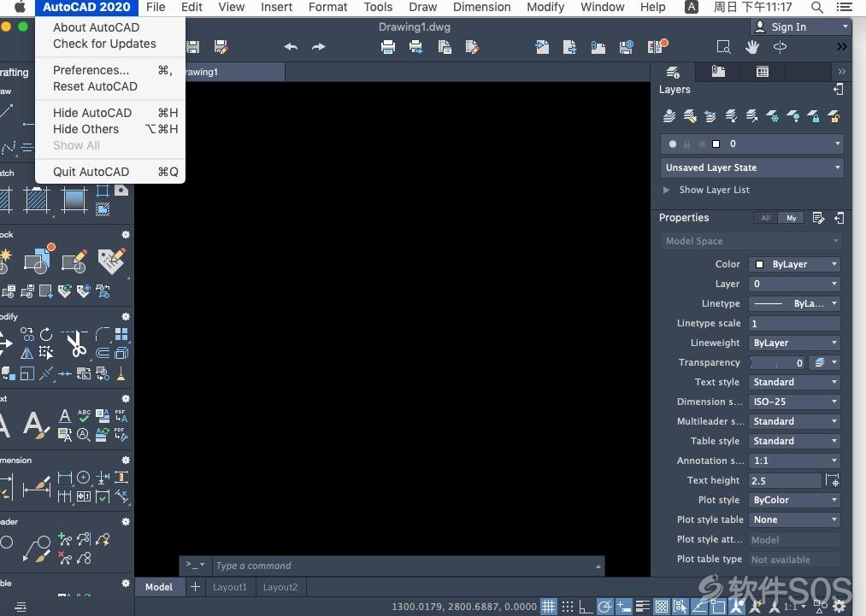Screen dimensions: 866x616
Task: Click the Transparency slider field
Action: (778, 362)
